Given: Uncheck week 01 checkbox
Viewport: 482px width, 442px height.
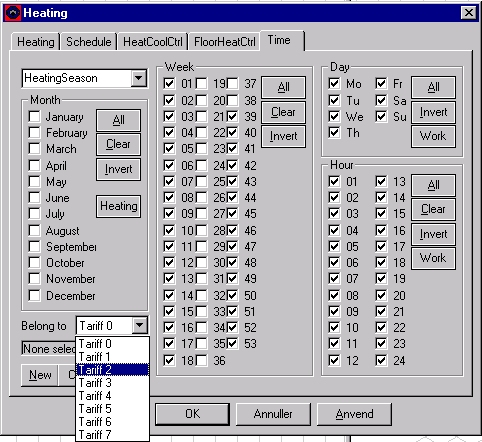Looking at the screenshot, I should (x=169, y=83).
